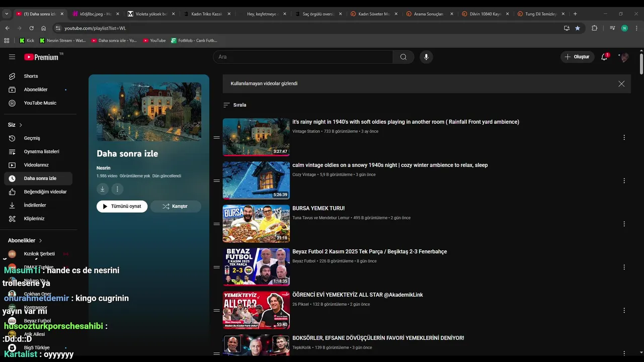The width and height of the screenshot is (644, 362).
Task: Open Kick bookmark in bookmarks bar
Action: (27, 40)
